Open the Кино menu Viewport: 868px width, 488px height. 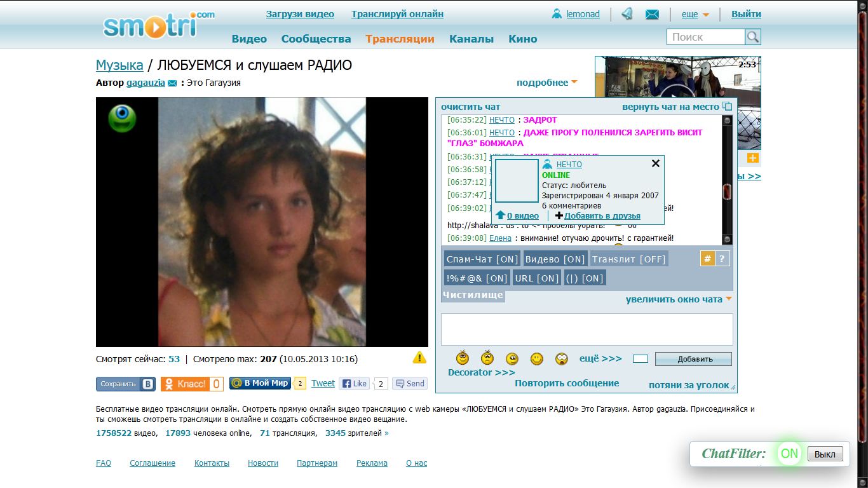pos(523,39)
